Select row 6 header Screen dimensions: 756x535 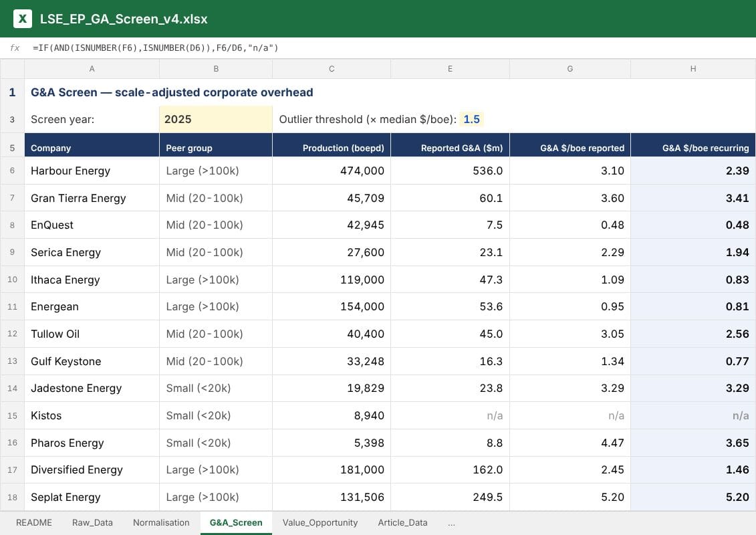(12, 171)
